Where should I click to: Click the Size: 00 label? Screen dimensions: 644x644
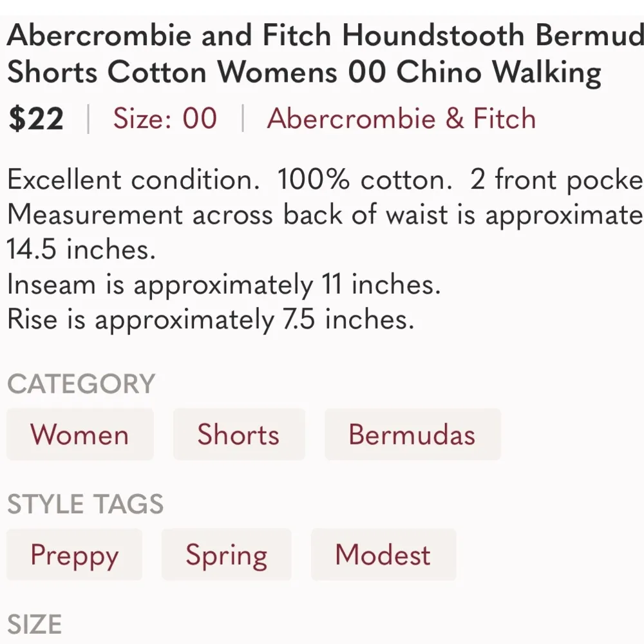tap(164, 118)
